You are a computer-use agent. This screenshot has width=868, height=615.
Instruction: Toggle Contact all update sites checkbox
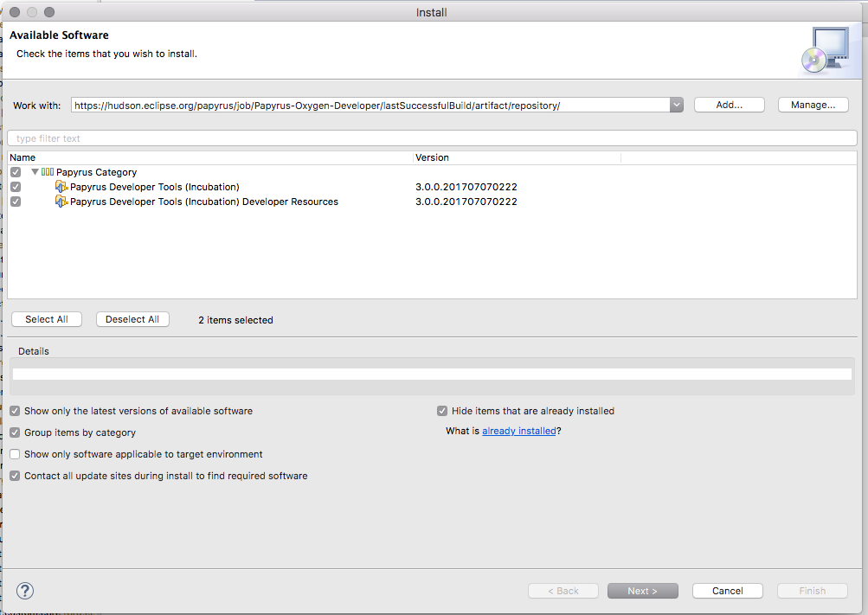pyautogui.click(x=15, y=476)
